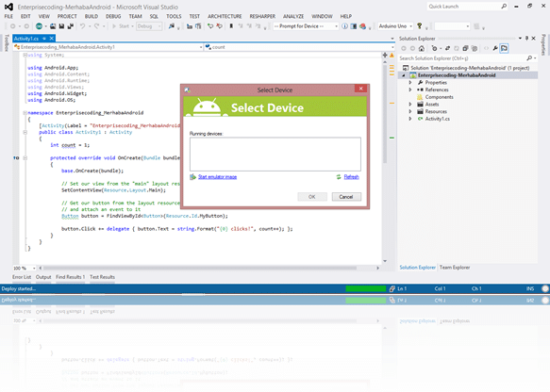This screenshot has height=392, width=550.
Task: Click the Navigate Backward toolbar icon
Action: click(x=12, y=26)
